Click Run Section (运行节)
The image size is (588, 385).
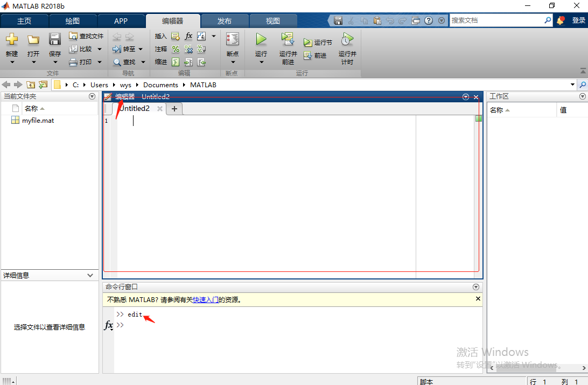[318, 43]
